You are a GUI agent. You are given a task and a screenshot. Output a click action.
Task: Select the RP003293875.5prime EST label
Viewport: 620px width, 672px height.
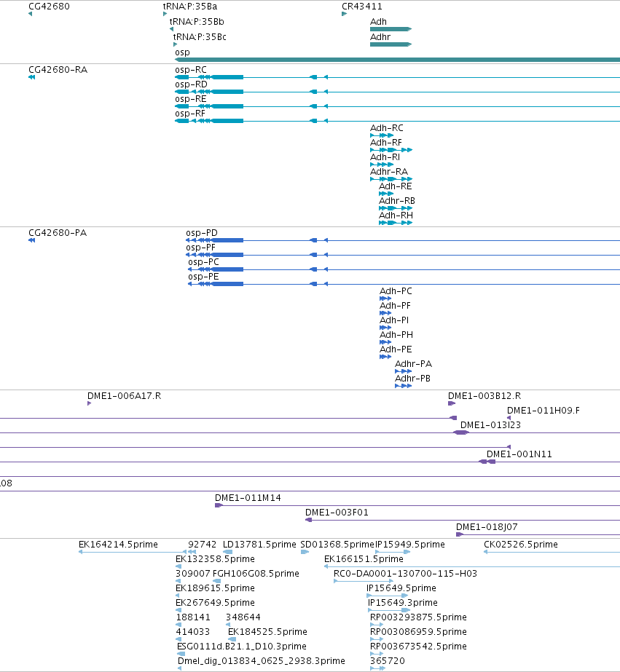point(418,618)
